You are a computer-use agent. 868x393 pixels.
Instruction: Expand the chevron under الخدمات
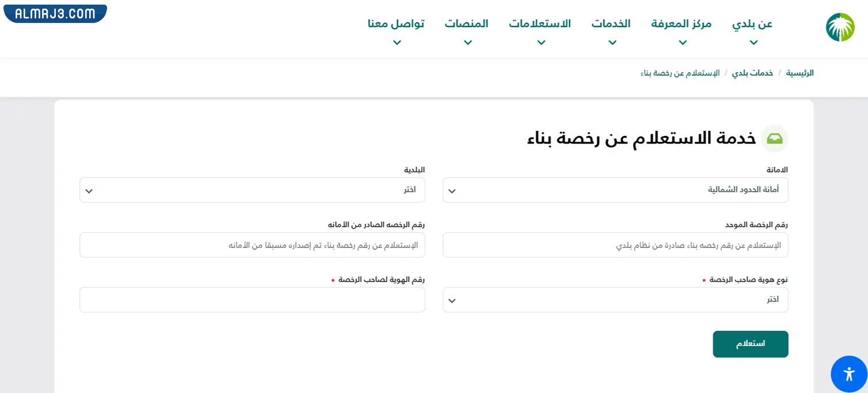(612, 43)
